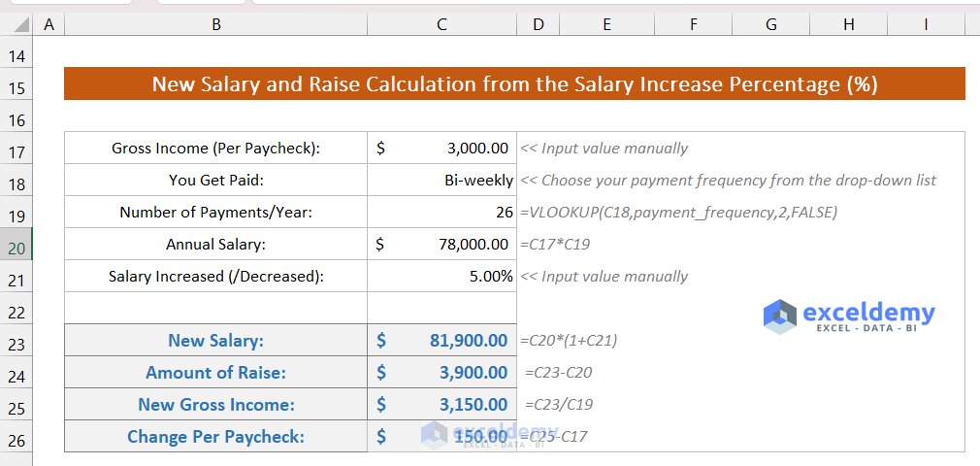Click the Gross Income value 3,000.00 cell
Screen dimensions: 980x466
442,149
